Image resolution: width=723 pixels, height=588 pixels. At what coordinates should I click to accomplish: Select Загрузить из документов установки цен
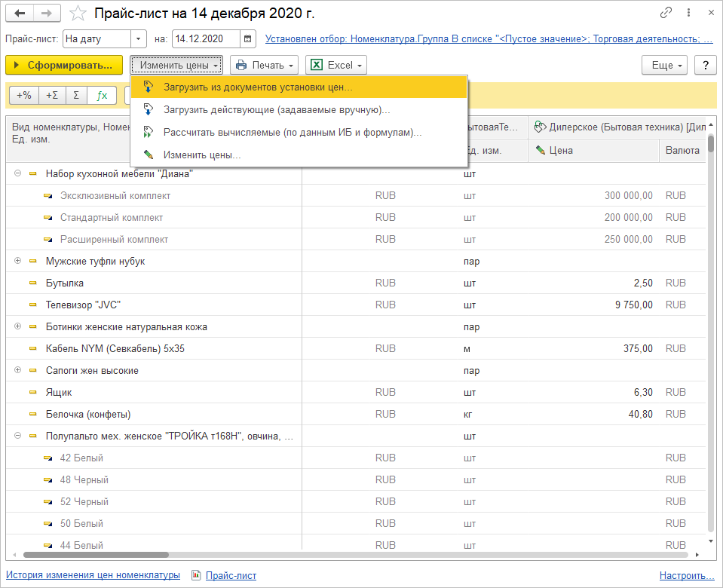tap(258, 87)
